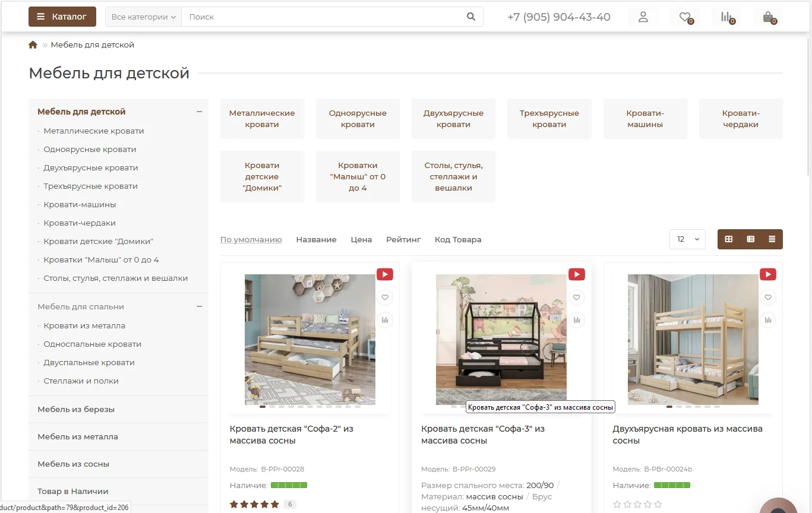Switch to compact price-list view
The image size is (812, 513).
coord(772,239)
